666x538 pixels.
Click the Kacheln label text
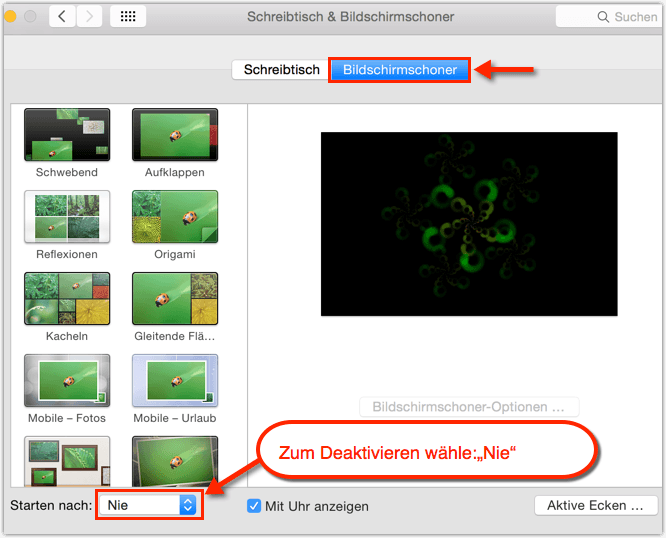[67, 336]
